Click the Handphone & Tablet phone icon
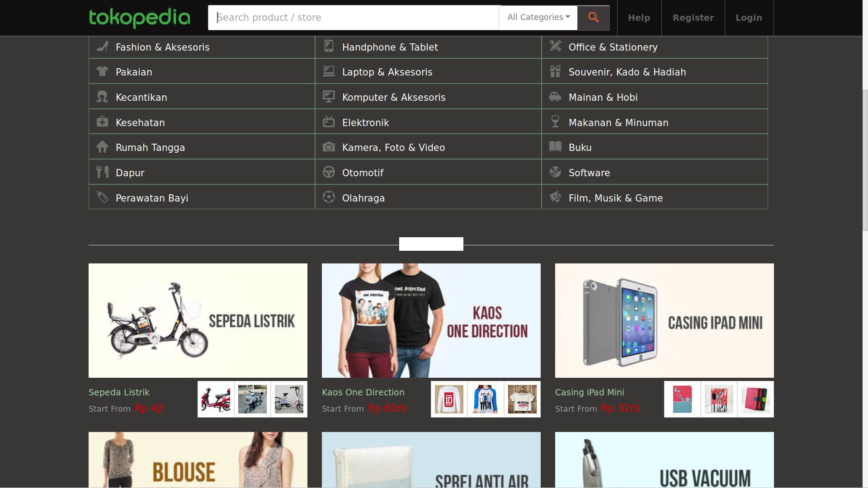Screen dimensions: 868x488 (329, 46)
